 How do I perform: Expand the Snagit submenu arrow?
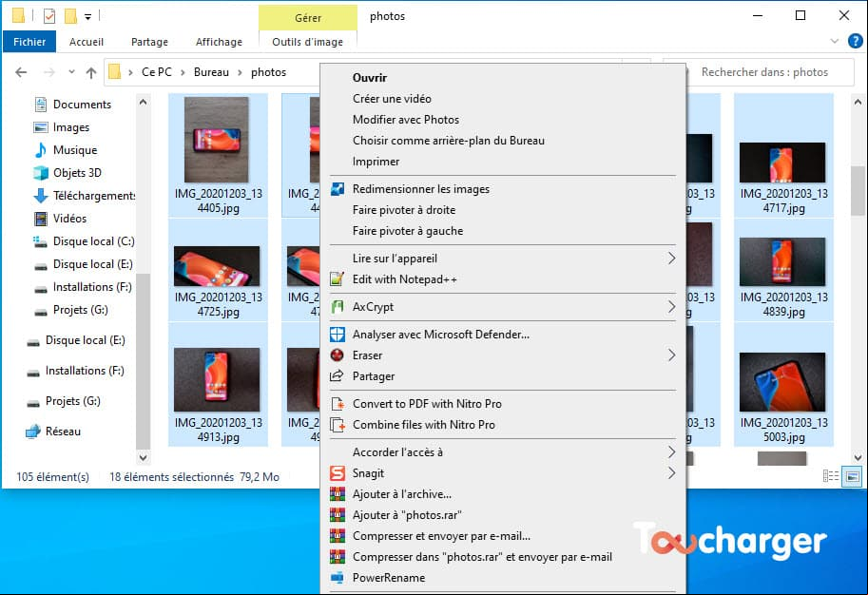pyautogui.click(x=671, y=473)
